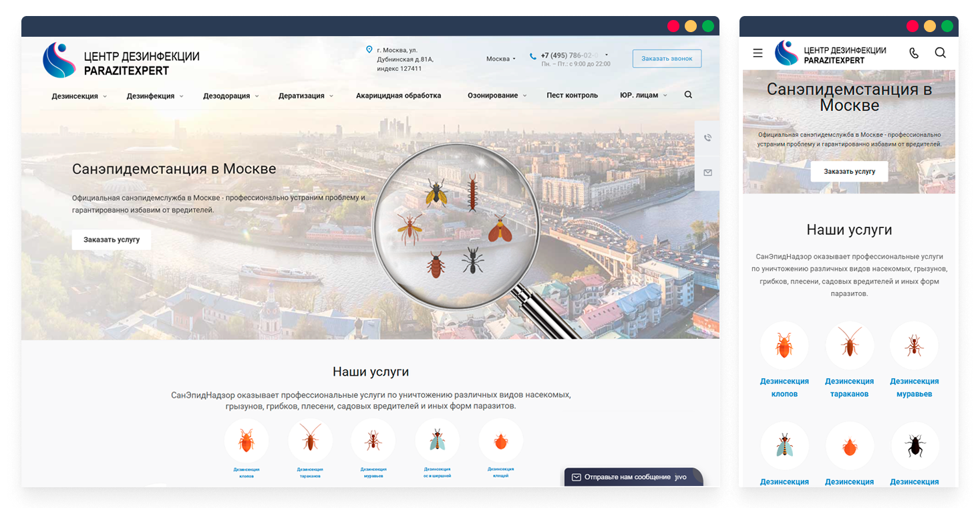Viewport: 980px width, 508px height.
Task: Click the ant icon in mobile services grid
Action: 914,346
